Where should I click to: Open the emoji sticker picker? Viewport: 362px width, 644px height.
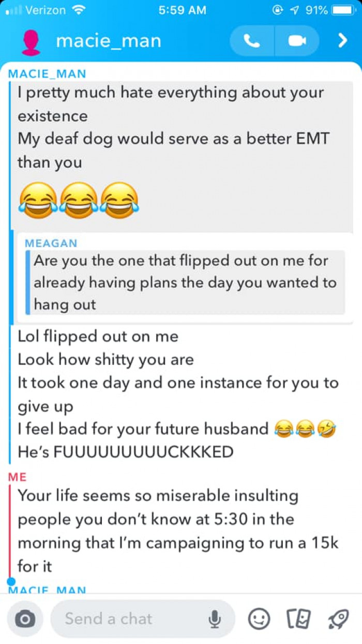click(x=259, y=618)
